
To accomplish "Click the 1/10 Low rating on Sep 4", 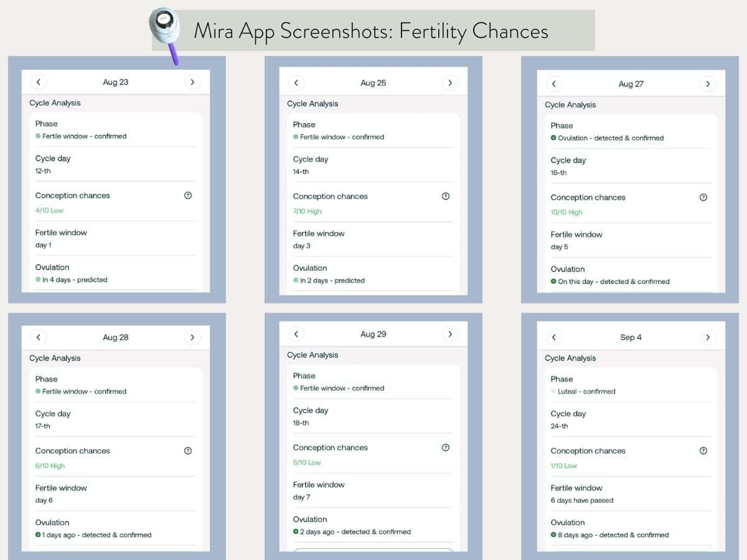I will (x=565, y=465).
